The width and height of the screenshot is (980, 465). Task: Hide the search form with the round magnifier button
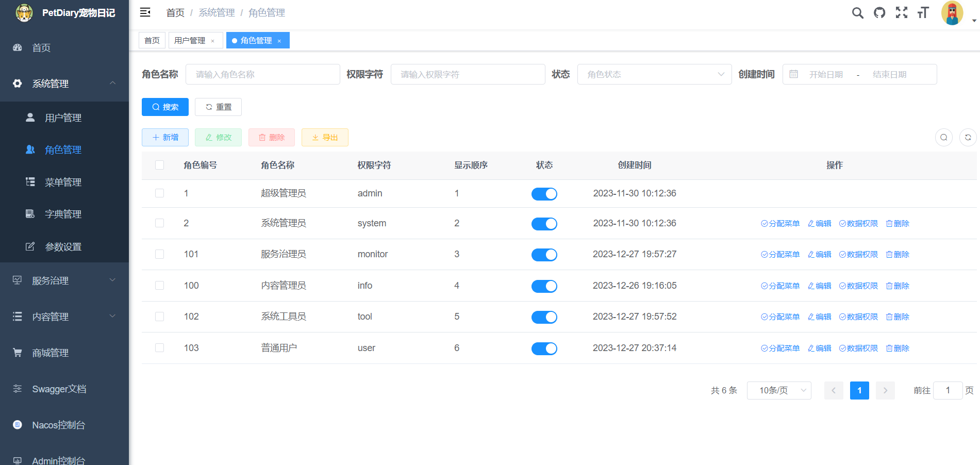(x=944, y=137)
